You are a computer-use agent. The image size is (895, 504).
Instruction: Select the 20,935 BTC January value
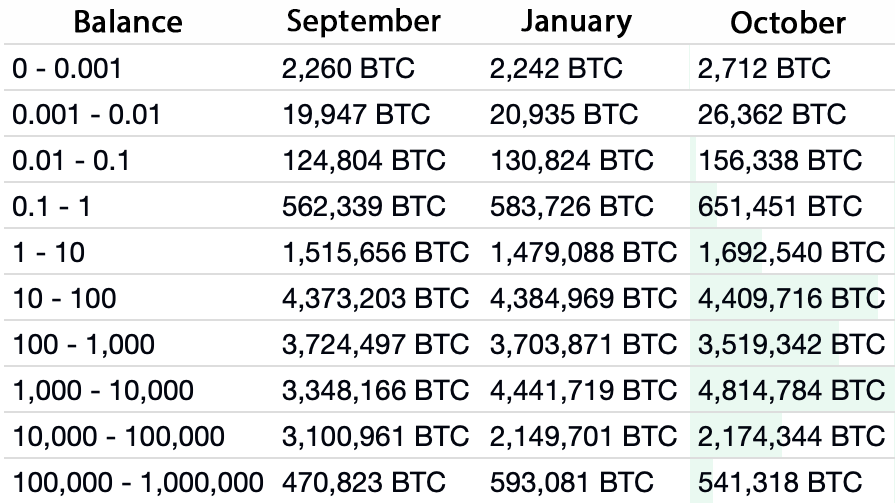[x=564, y=115]
